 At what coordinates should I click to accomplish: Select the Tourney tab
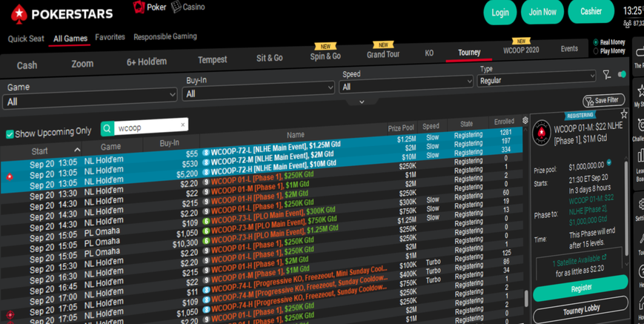pos(469,52)
